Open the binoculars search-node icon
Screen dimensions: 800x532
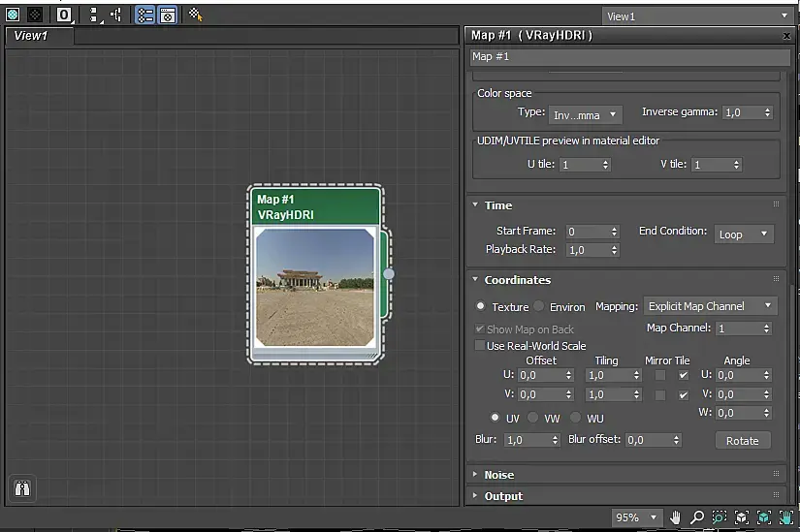pyautogui.click(x=21, y=488)
